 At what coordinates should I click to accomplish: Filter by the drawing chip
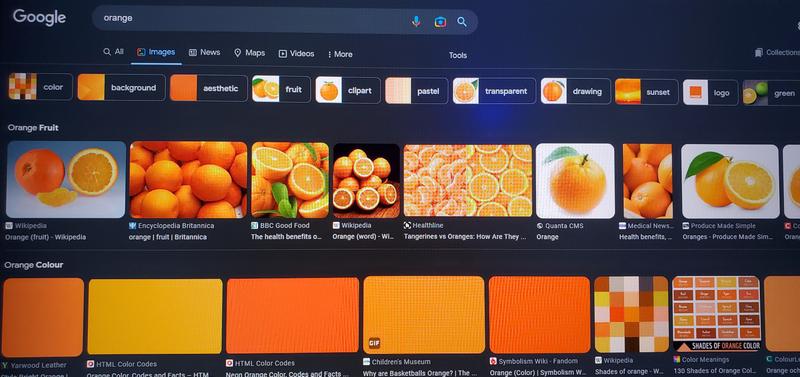(576, 91)
